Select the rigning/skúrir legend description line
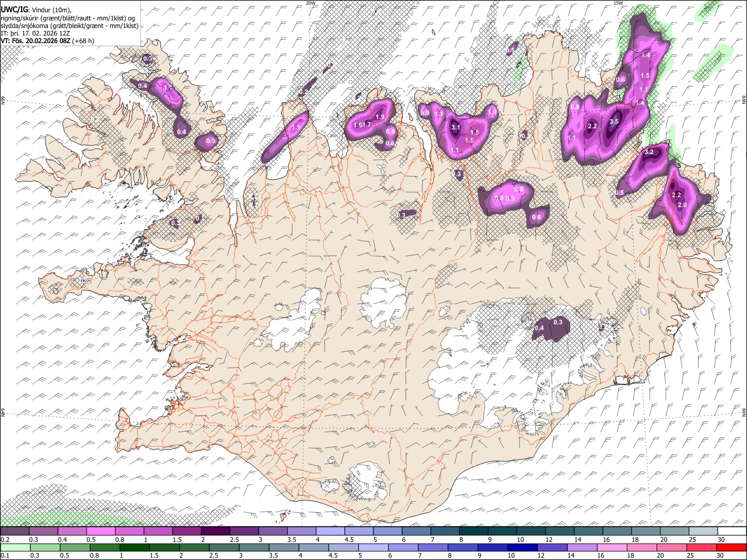Screen dimensions: 747x560 [x=68, y=17]
